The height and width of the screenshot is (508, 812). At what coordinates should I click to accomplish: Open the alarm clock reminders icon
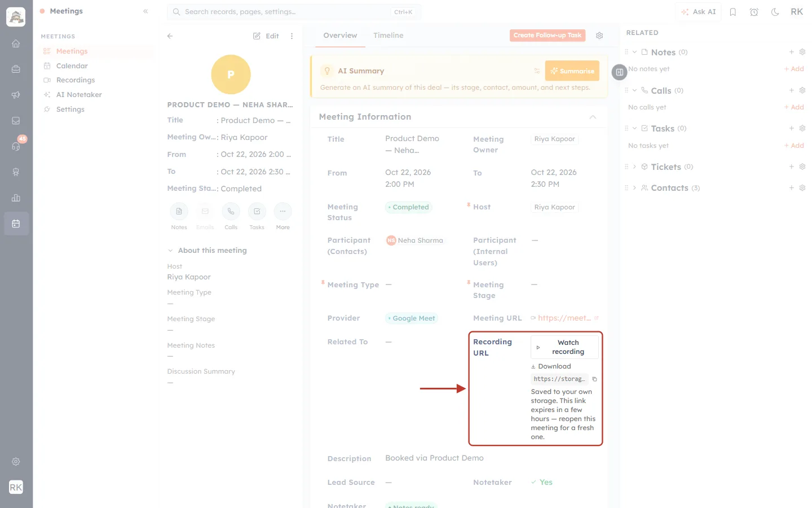click(x=754, y=12)
